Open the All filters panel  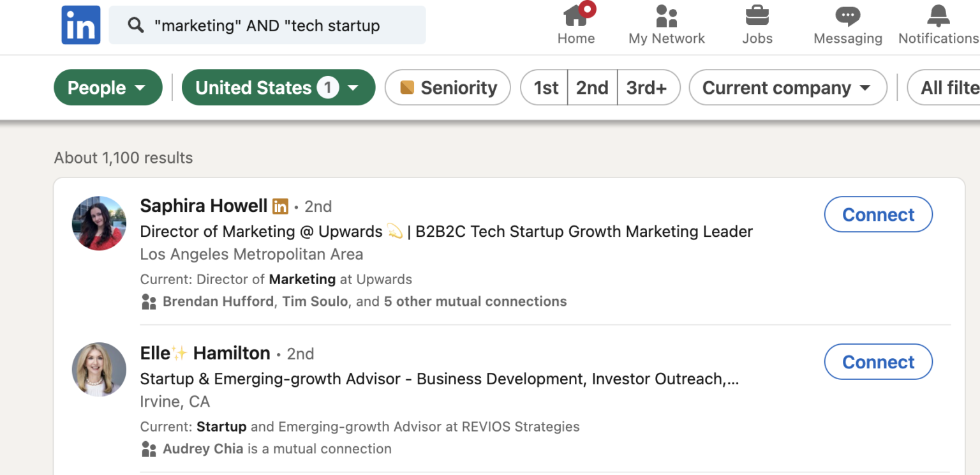pyautogui.click(x=951, y=87)
